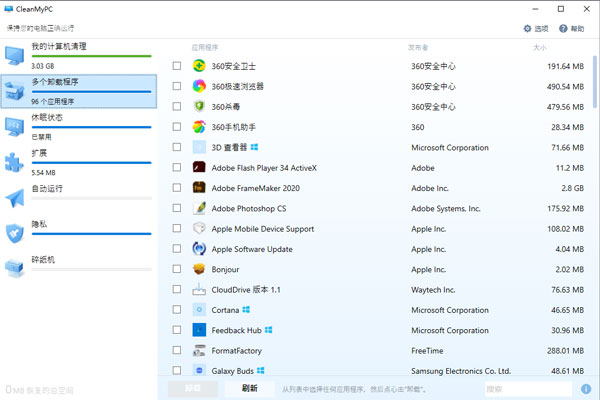Click the question mark 帮助 icon
Viewport: 600px width, 400px height.
pos(563,28)
